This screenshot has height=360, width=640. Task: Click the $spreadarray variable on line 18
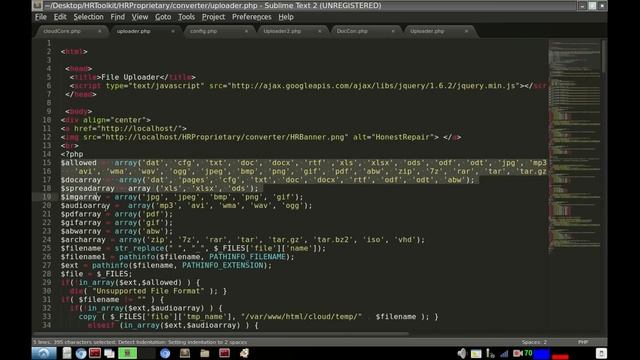pyautogui.click(x=88, y=189)
